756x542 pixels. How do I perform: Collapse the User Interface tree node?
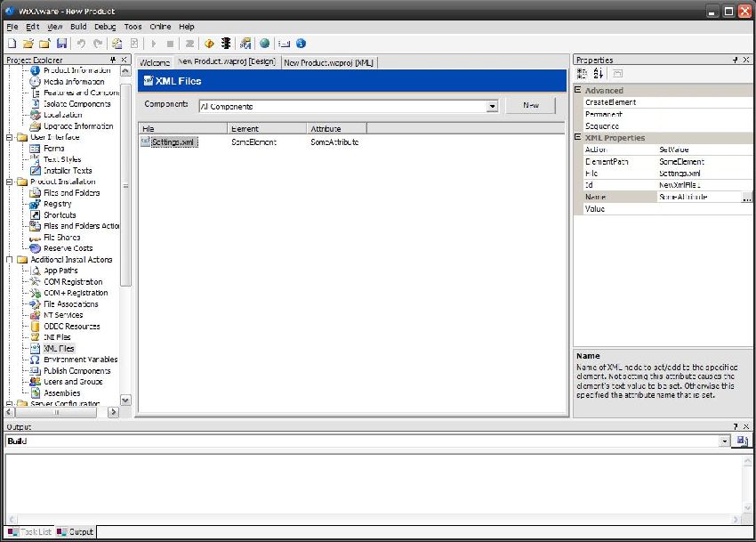coord(9,137)
